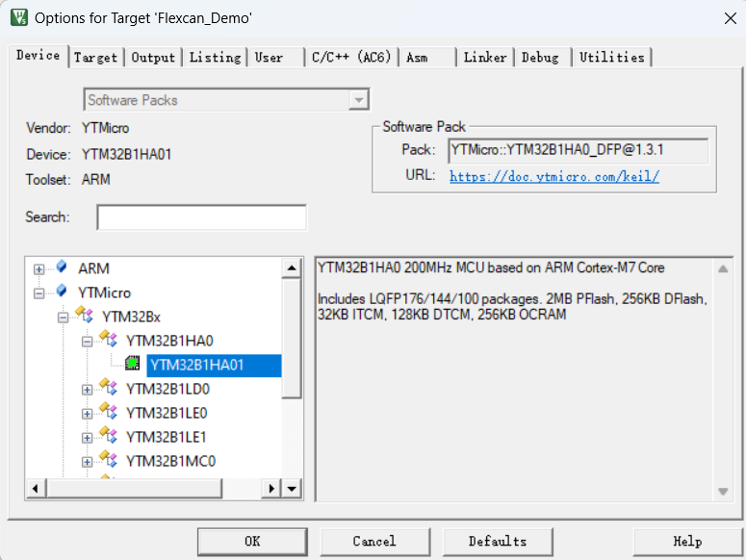The width and height of the screenshot is (746, 560).
Task: Select YTM32B1LD0 in device tree
Action: [x=167, y=390]
